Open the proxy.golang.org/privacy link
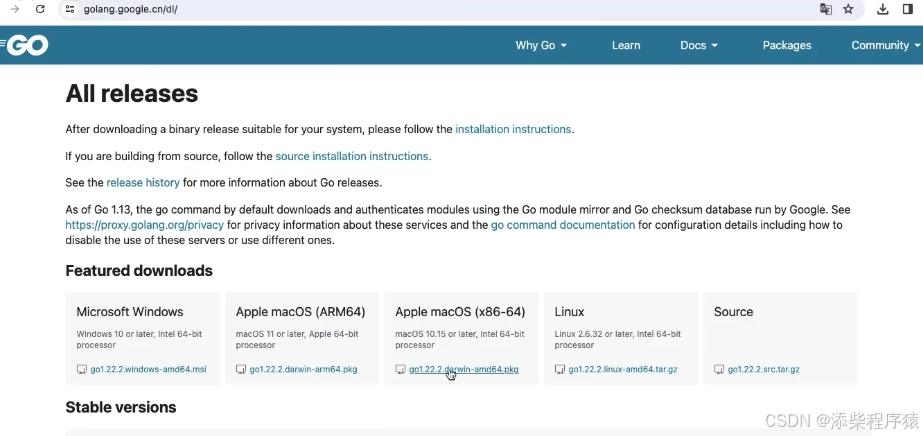 point(144,225)
